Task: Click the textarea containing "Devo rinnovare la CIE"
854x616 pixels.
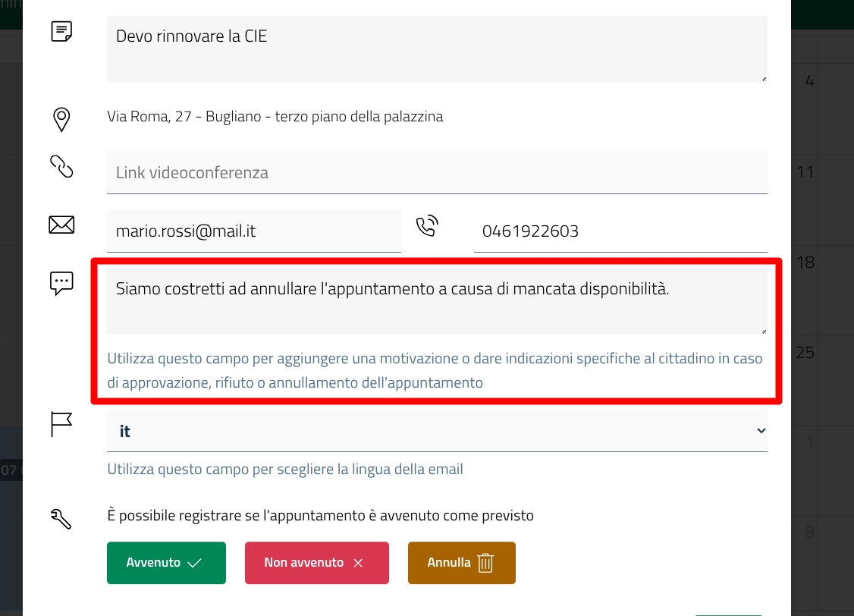Action: click(436, 49)
